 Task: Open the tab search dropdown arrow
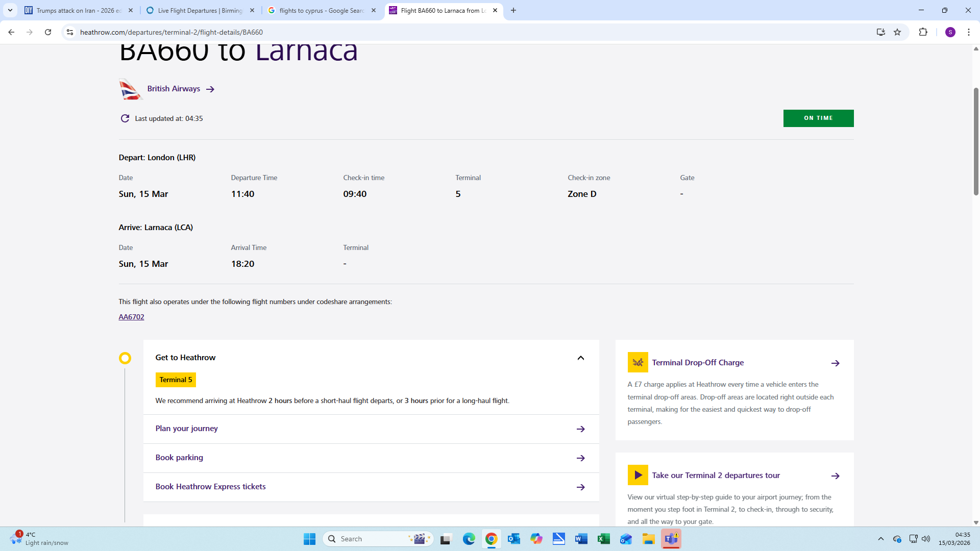tap(10, 10)
